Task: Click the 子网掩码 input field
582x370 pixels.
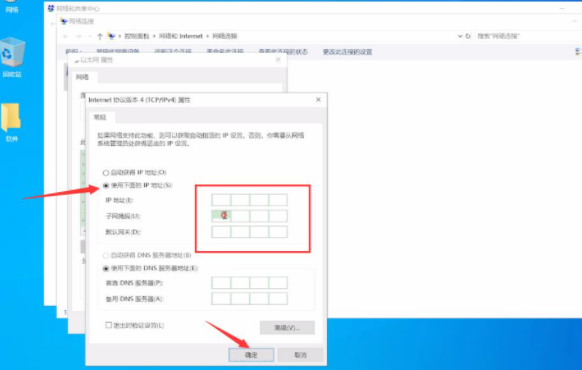Action: click(x=249, y=216)
